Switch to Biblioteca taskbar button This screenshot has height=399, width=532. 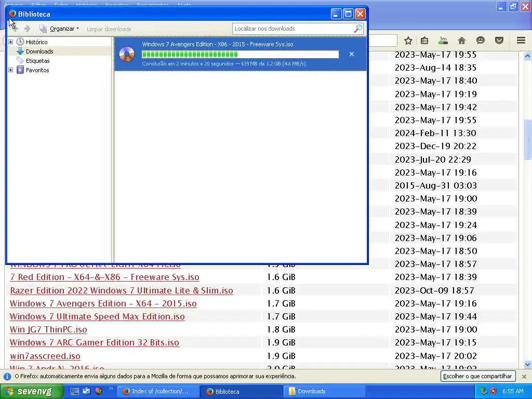pyautogui.click(x=241, y=392)
